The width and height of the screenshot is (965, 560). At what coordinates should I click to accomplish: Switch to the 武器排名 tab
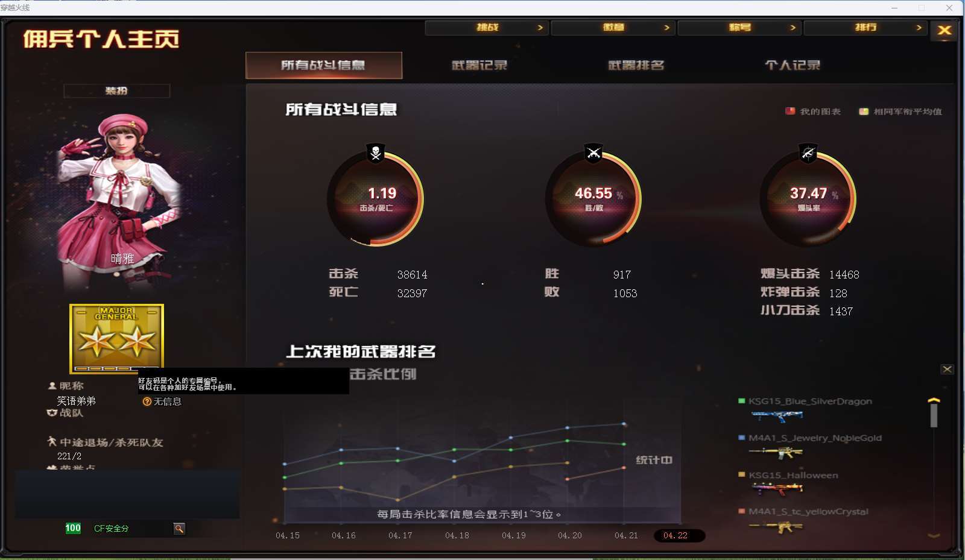click(636, 65)
